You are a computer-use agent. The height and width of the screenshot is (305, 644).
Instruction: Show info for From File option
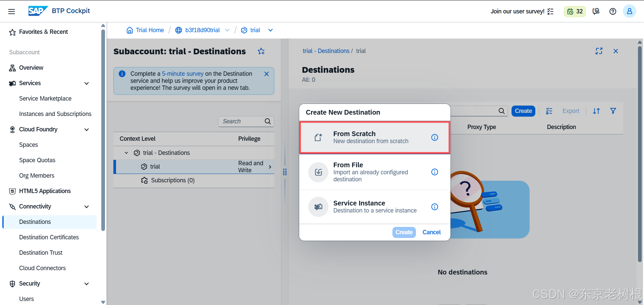click(435, 172)
